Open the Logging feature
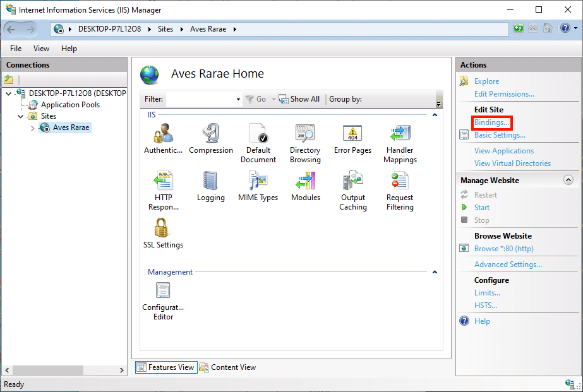The width and height of the screenshot is (583, 392). coord(211,181)
